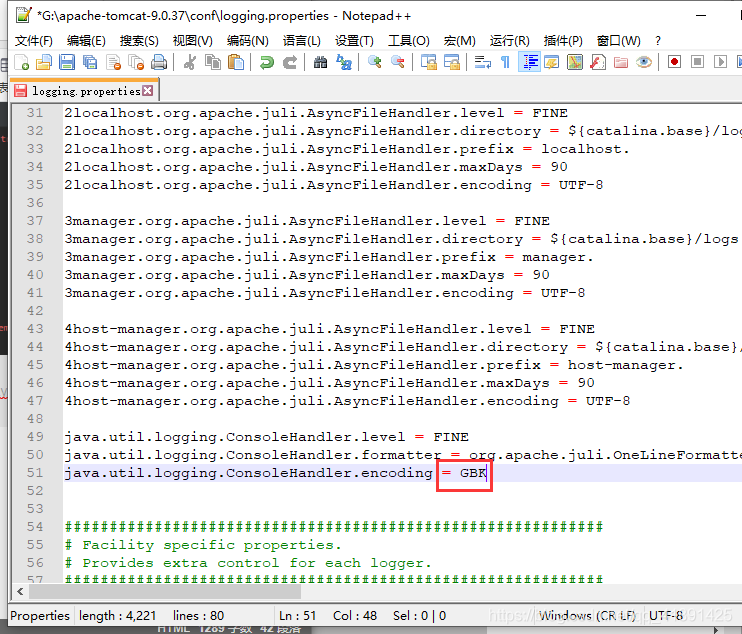
Task: Toggle word wrap in the toolbar
Action: pyautogui.click(x=482, y=62)
